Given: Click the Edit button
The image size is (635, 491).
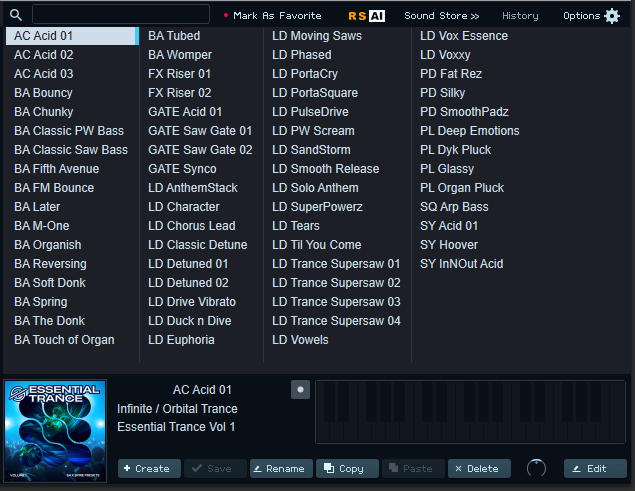Looking at the screenshot, I should (595, 468).
